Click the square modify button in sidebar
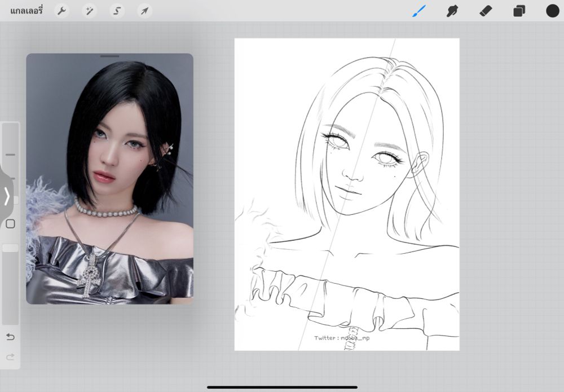 [10, 224]
